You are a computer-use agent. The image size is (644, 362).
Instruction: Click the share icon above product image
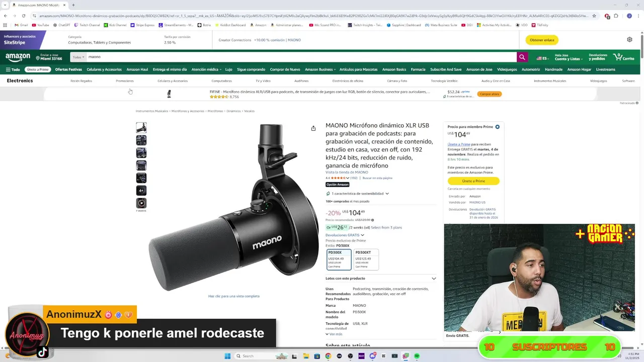pyautogui.click(x=313, y=128)
